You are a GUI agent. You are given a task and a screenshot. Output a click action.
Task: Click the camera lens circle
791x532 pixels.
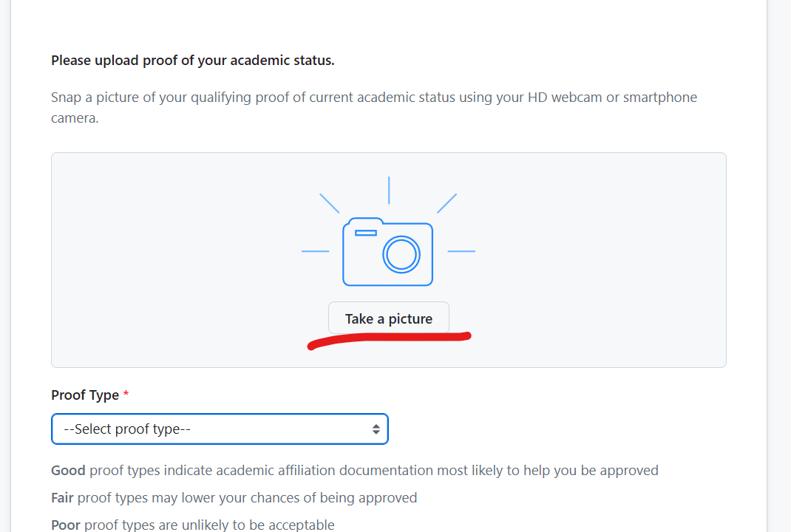click(x=401, y=255)
